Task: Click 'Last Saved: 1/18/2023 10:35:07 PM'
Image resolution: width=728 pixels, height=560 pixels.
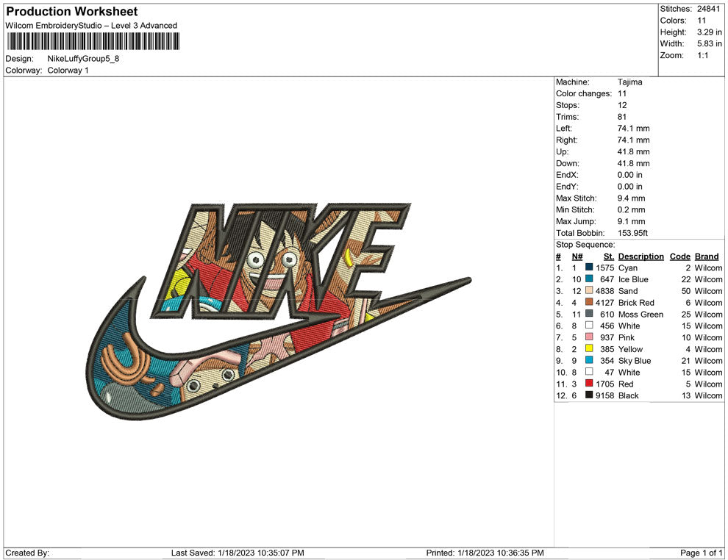Action: [x=238, y=553]
